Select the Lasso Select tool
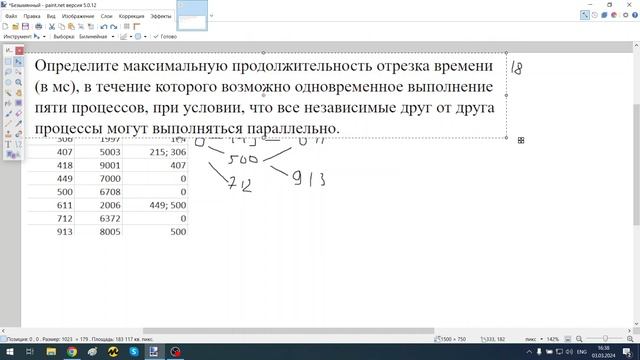The image size is (640, 360). tap(8, 72)
